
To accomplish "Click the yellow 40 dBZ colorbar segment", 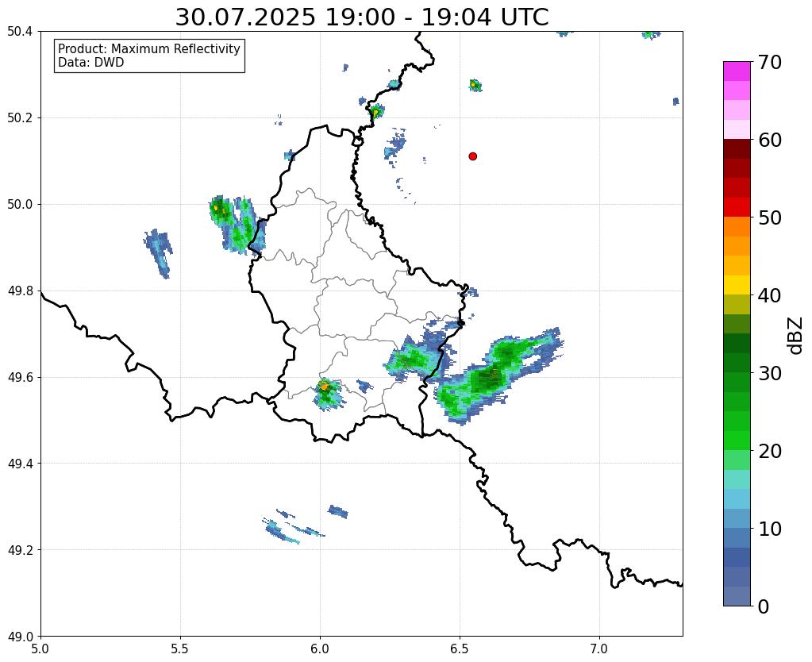I will click(737, 285).
